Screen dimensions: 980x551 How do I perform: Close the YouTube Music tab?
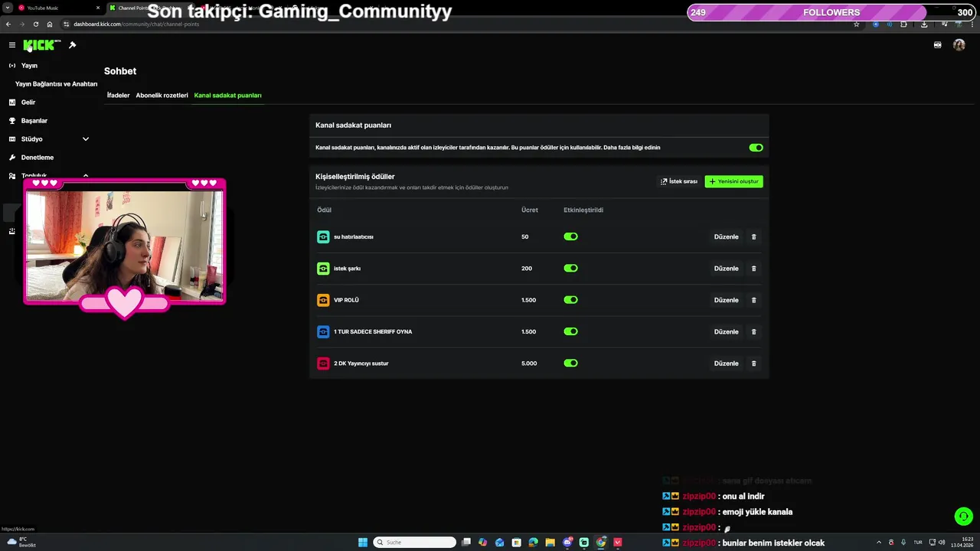[x=98, y=8]
